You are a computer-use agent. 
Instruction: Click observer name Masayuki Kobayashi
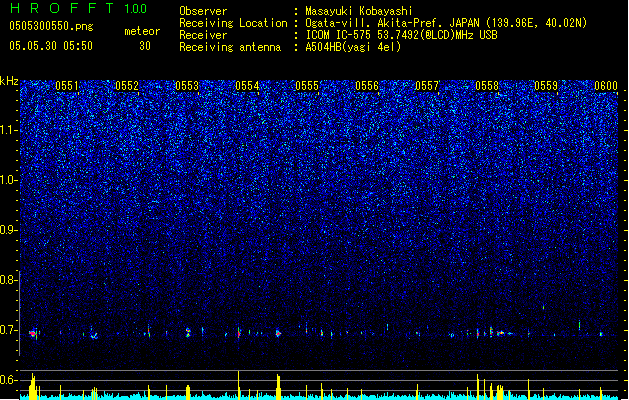coord(359,11)
